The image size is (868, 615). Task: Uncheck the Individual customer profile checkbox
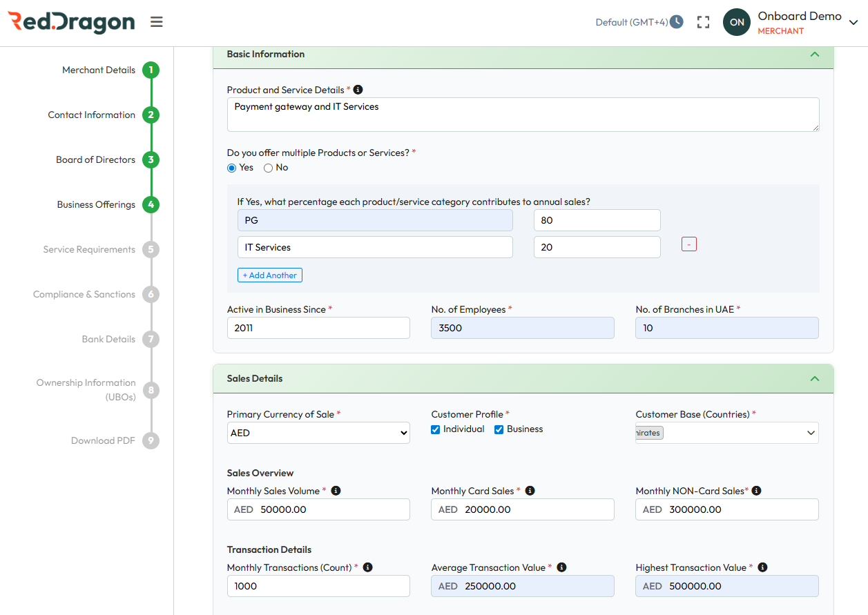click(436, 429)
